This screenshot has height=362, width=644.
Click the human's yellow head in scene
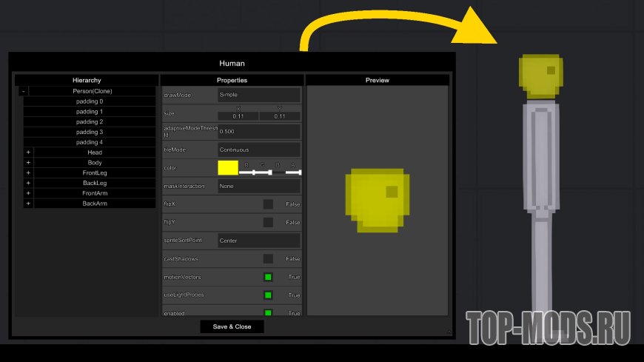click(x=540, y=76)
